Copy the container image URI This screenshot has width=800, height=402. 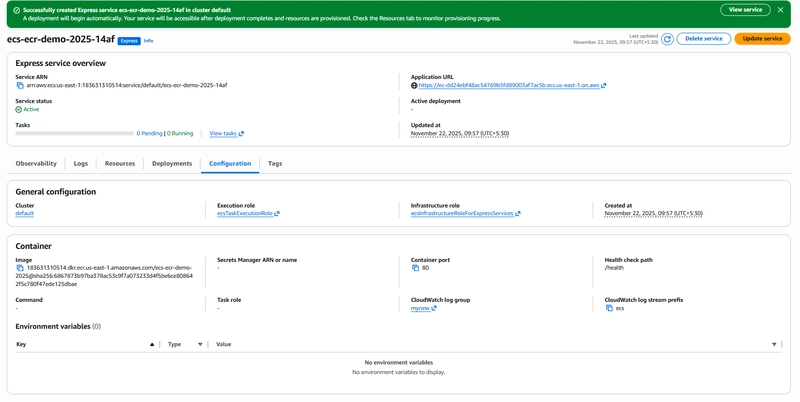(20, 268)
